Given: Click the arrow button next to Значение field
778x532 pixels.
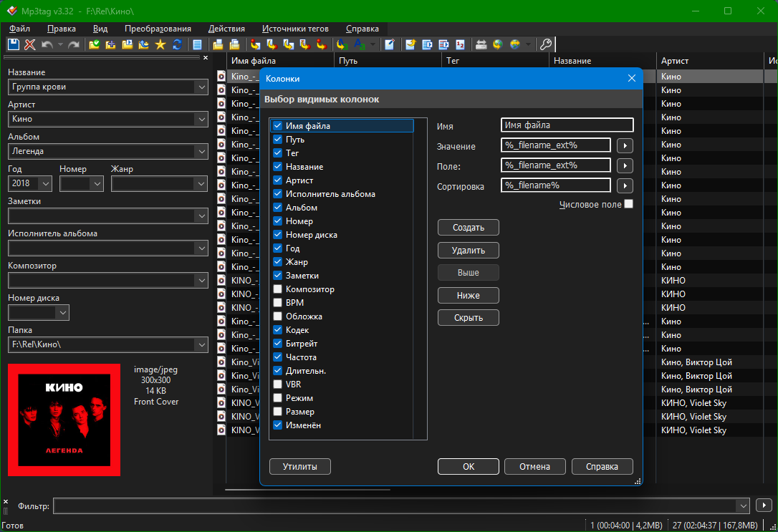Looking at the screenshot, I should 625,146.
